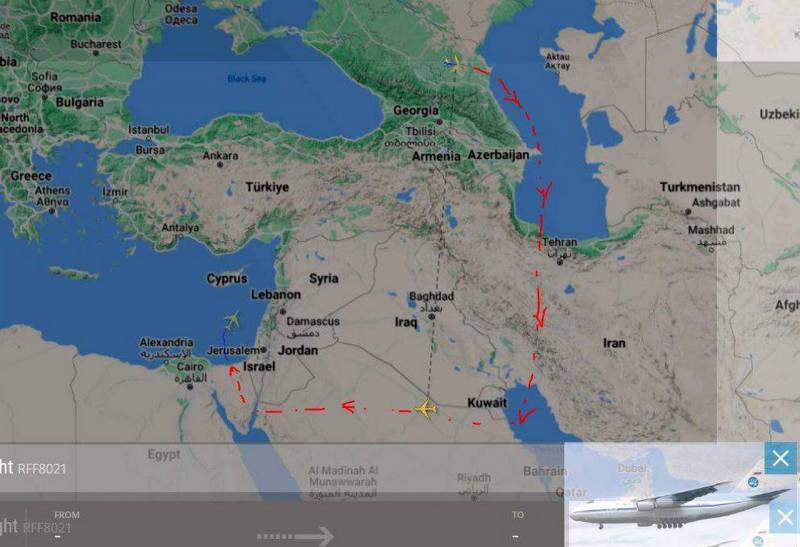
Task: Click the RFF8021 flight number label
Action: tap(42, 469)
